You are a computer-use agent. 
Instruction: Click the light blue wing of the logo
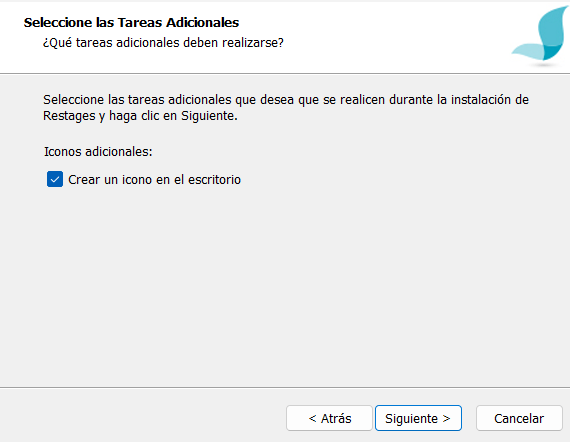coord(526,52)
